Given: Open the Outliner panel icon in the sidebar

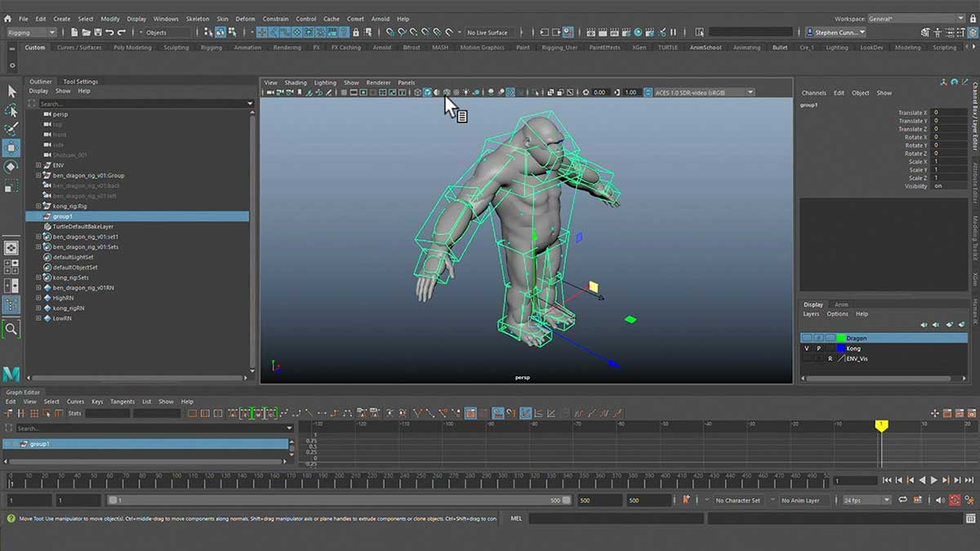Looking at the screenshot, I should [11, 305].
